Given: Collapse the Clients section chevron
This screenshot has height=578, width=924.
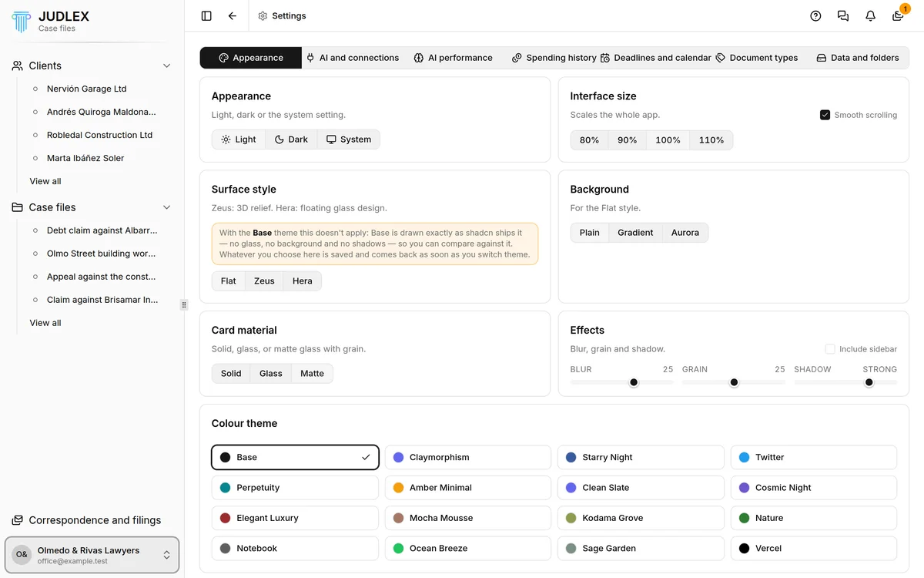Looking at the screenshot, I should [x=166, y=66].
